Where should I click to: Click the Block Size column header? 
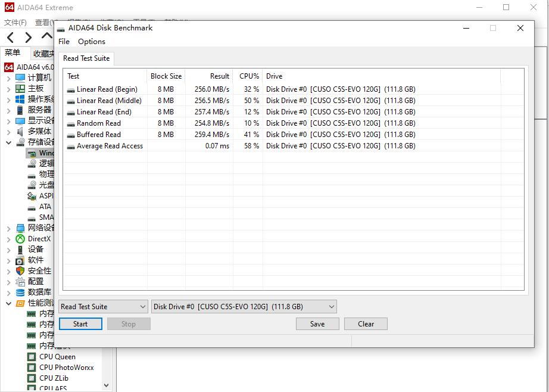click(x=166, y=76)
